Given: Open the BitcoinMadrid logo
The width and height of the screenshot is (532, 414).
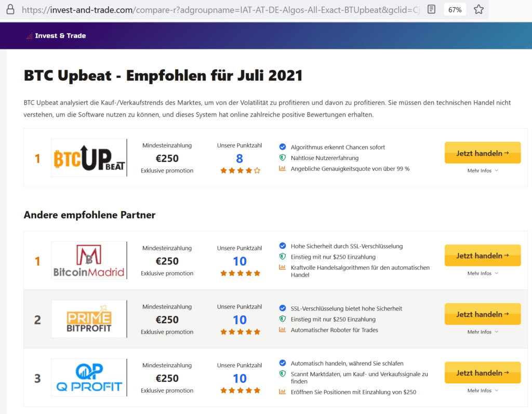Looking at the screenshot, I should pos(89,260).
